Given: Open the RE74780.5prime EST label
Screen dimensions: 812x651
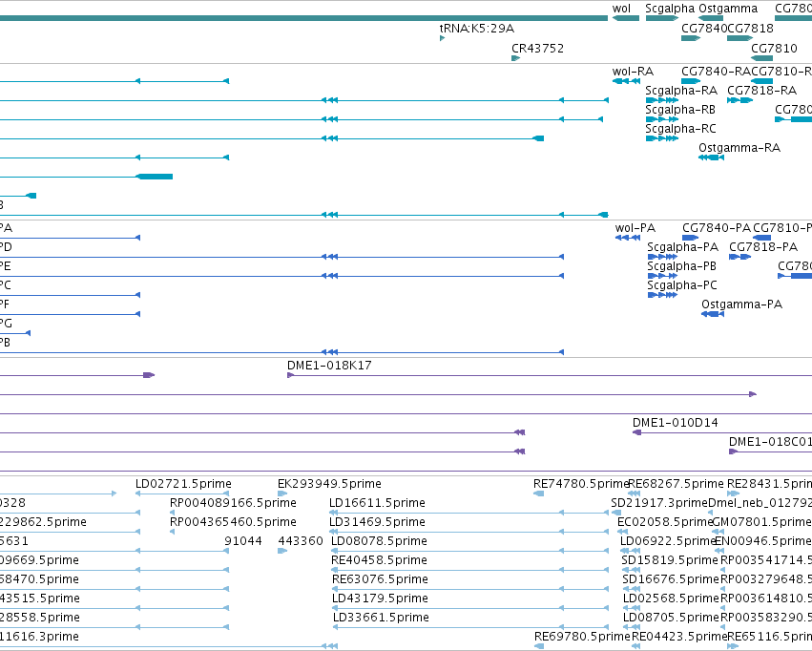Looking at the screenshot, I should 580,484.
